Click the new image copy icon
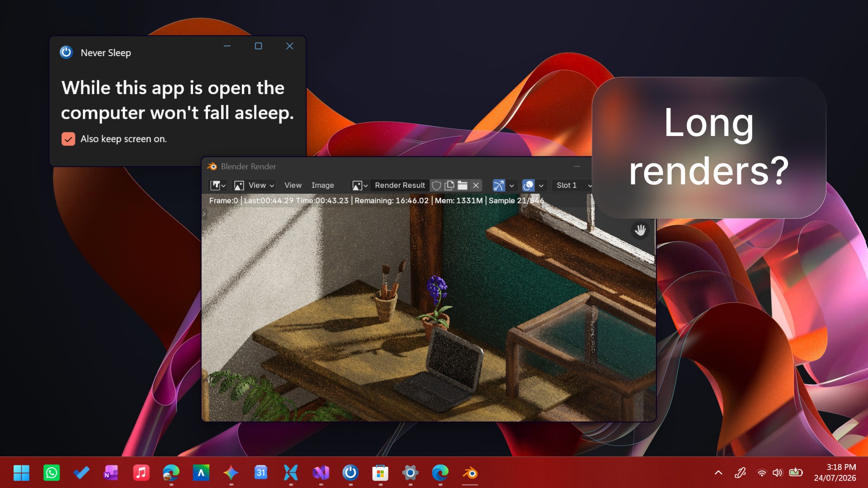The width and height of the screenshot is (868, 488). tap(449, 185)
